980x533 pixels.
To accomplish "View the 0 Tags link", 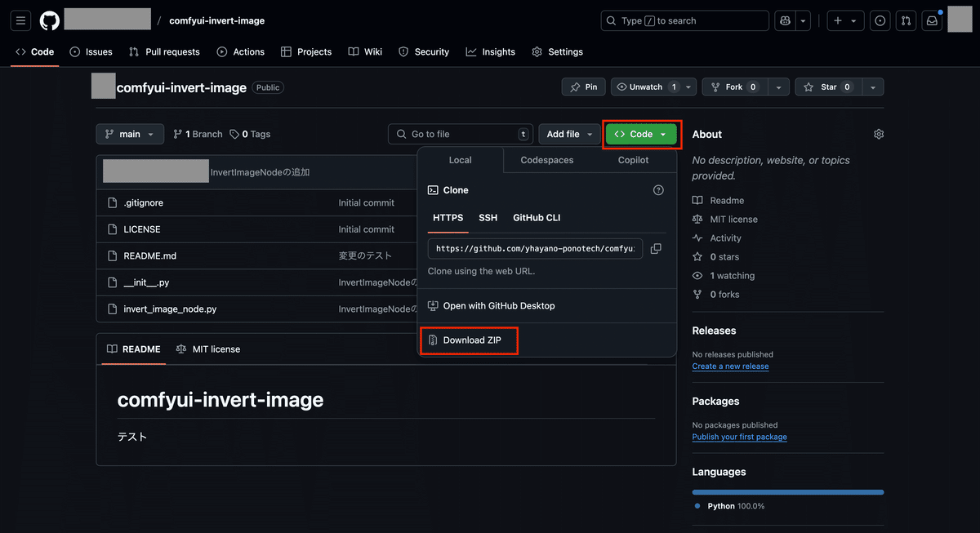I will [250, 134].
